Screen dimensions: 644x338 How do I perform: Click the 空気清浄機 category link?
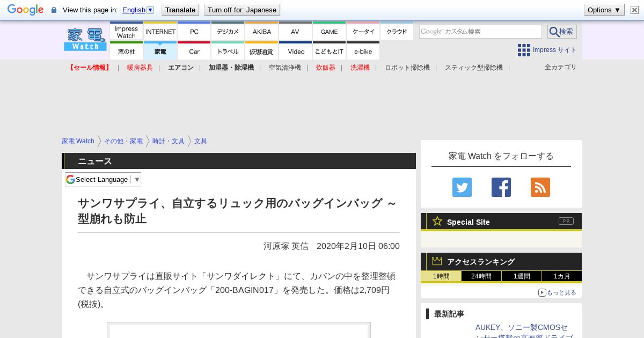(285, 68)
